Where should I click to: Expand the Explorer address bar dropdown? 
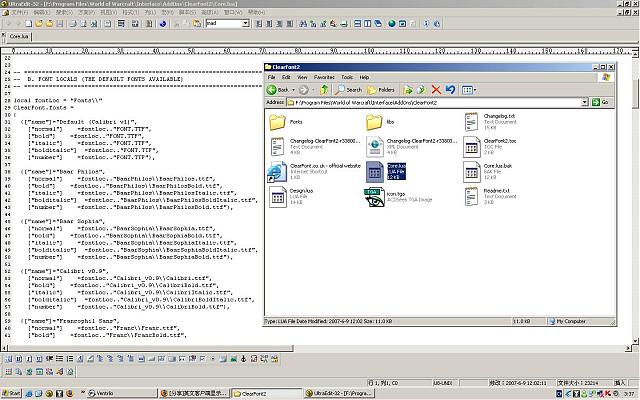(x=585, y=102)
